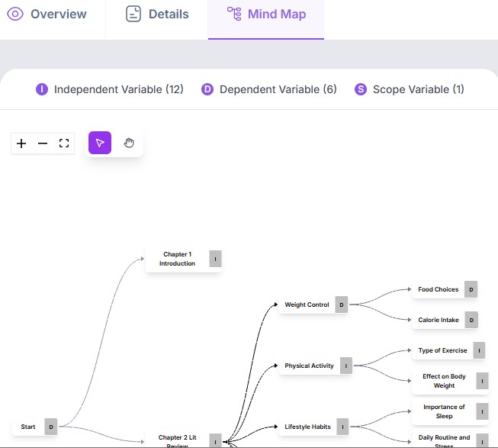This screenshot has height=448, width=498.
Task: Select the Weight Control node
Action: point(313,305)
